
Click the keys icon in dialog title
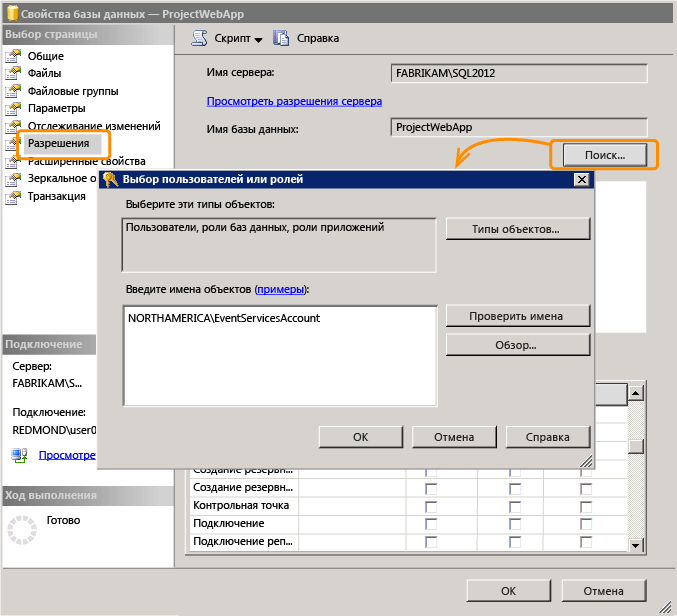click(x=111, y=180)
